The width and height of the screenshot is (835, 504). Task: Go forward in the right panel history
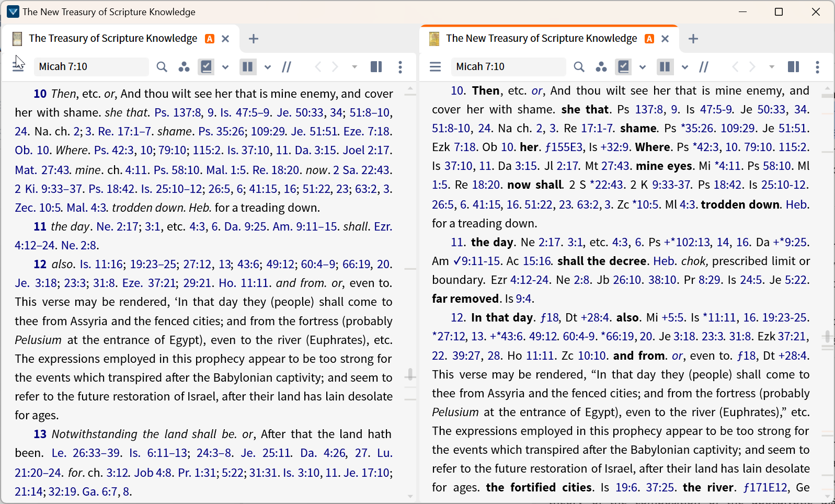tap(752, 66)
